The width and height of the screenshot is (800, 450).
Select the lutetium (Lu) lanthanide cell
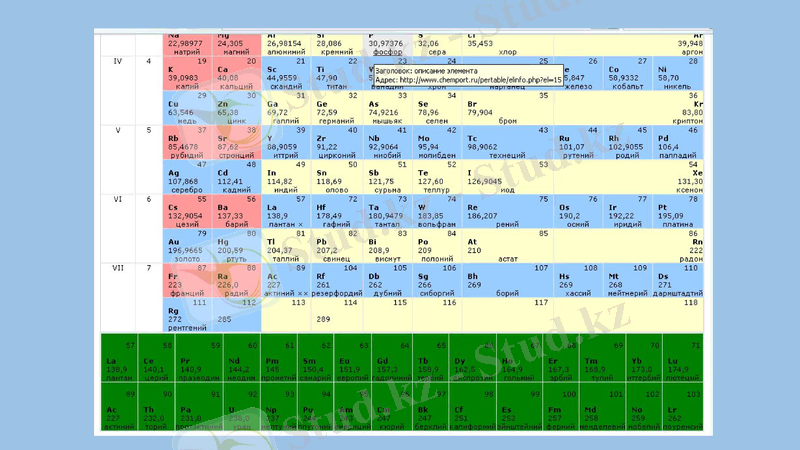coord(680,365)
